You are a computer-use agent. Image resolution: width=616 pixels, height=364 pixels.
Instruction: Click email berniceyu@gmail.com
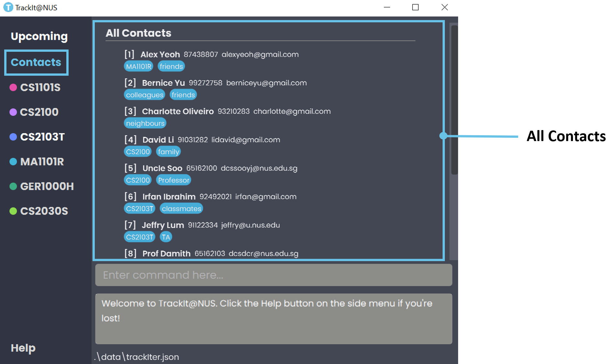click(x=267, y=83)
